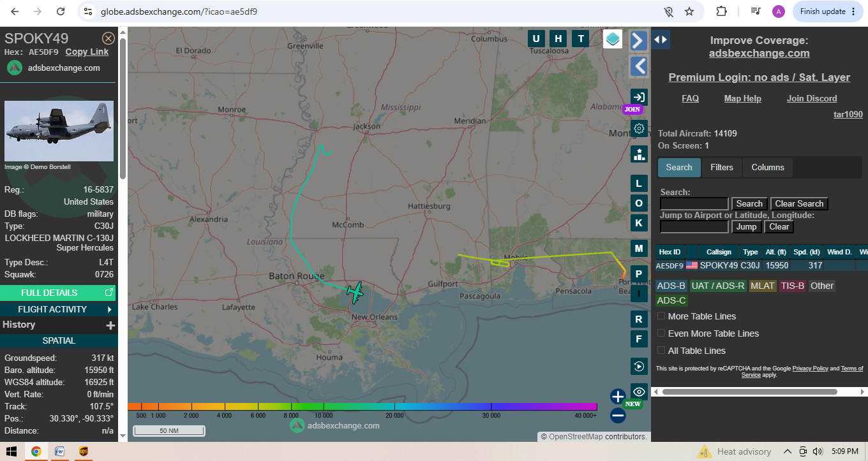Click the Search button
This screenshot has height=461, width=868.
click(749, 204)
